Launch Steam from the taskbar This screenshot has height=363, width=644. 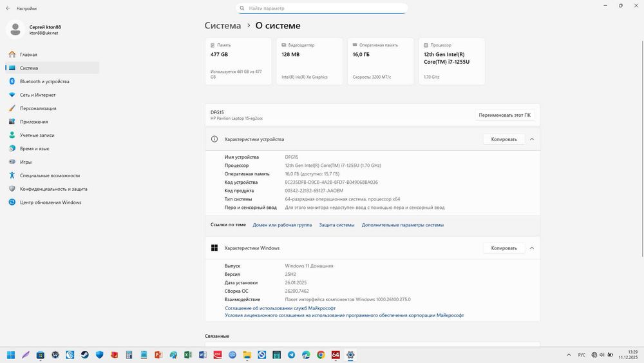pyautogui.click(x=84, y=355)
